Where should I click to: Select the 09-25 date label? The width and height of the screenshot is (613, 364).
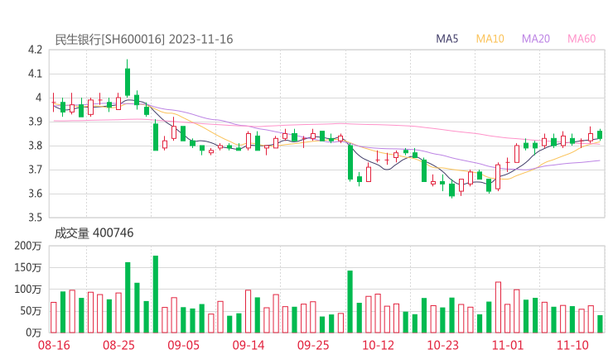[x=313, y=345]
